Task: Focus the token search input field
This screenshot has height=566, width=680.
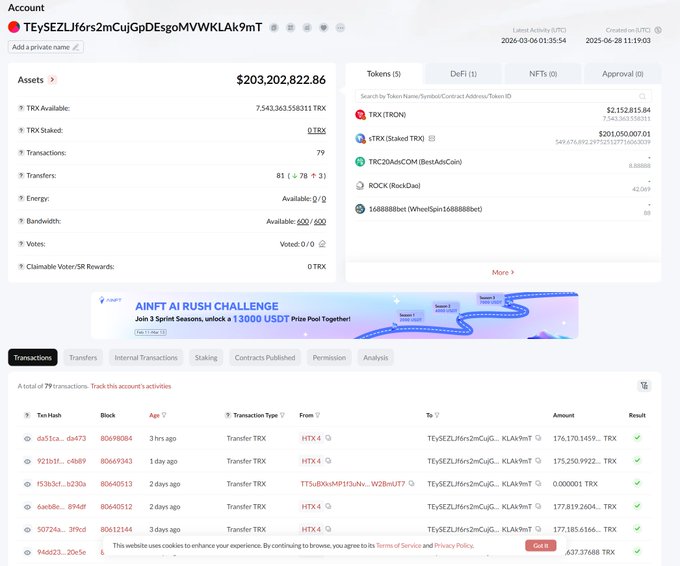Action: coord(495,96)
